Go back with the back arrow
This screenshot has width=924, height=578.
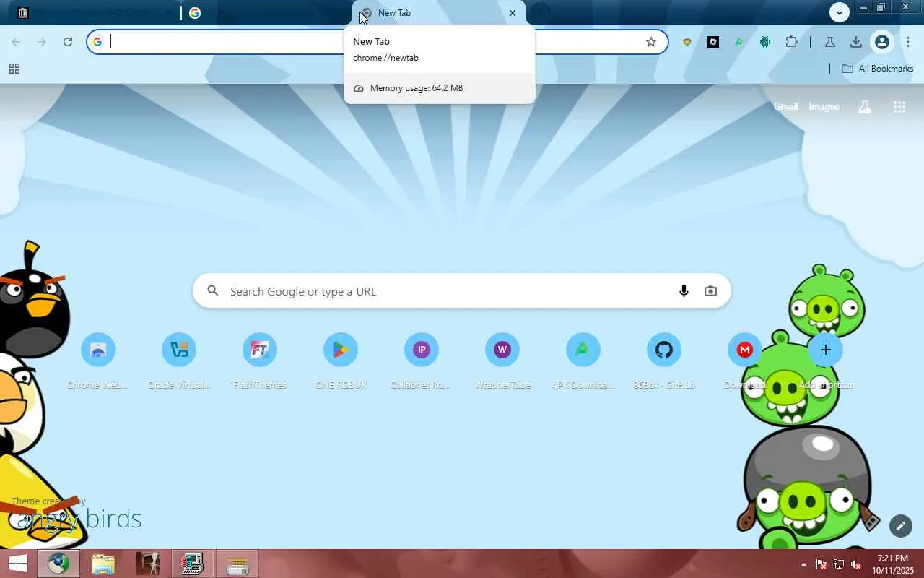16,42
